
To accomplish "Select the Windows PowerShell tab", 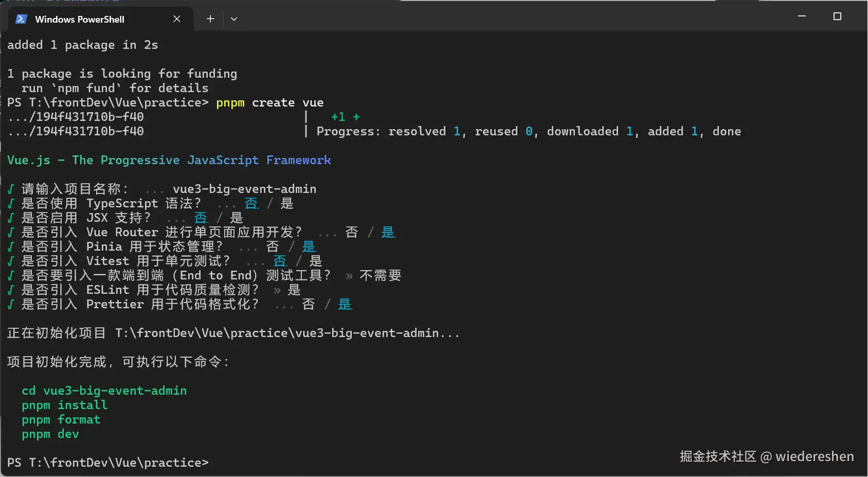I will (101, 19).
